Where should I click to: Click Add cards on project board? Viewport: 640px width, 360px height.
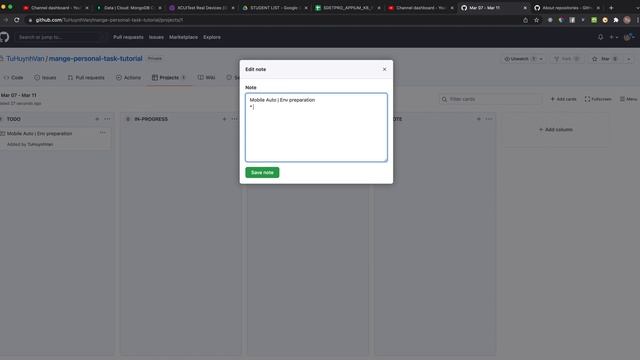point(563,99)
